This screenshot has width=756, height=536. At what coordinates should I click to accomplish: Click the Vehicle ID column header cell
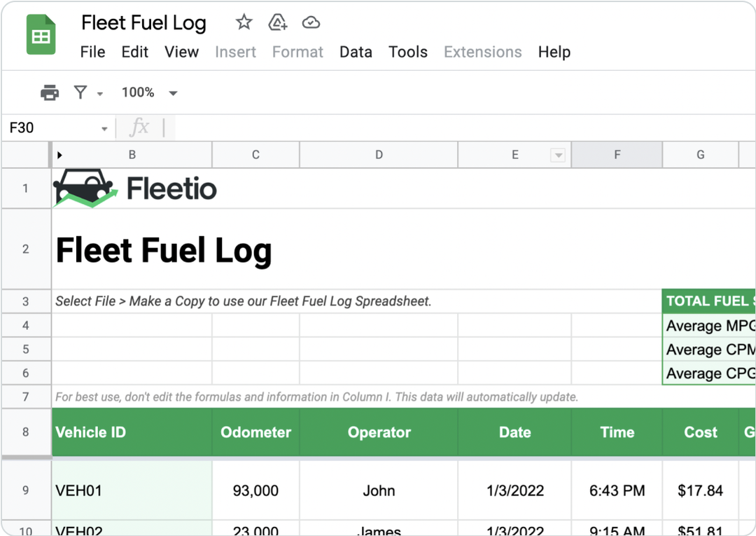point(132,432)
